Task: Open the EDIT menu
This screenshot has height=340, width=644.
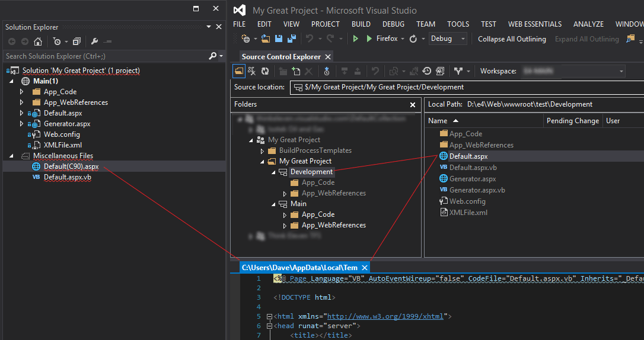Action: pos(264,24)
